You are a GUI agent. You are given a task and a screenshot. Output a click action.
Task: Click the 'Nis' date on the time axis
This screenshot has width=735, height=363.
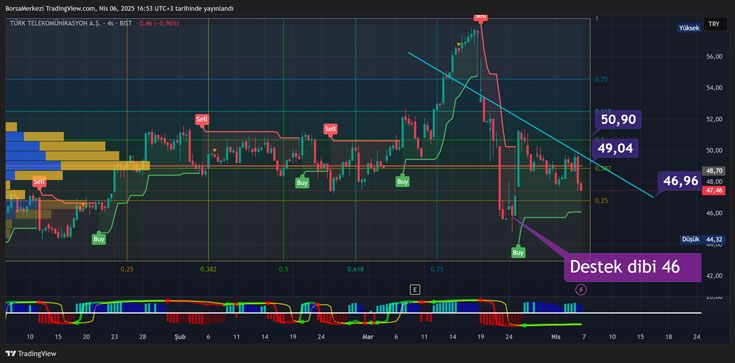[556, 337]
